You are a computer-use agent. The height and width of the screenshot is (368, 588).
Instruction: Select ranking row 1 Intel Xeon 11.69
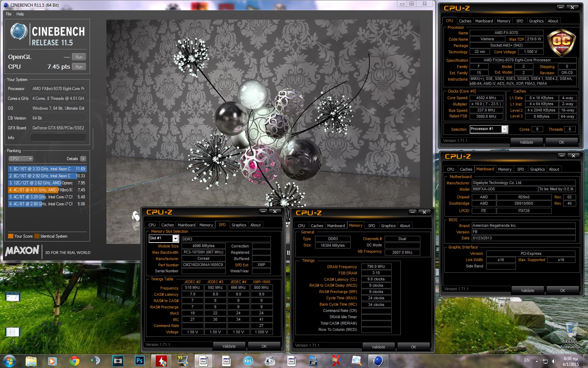click(x=47, y=169)
